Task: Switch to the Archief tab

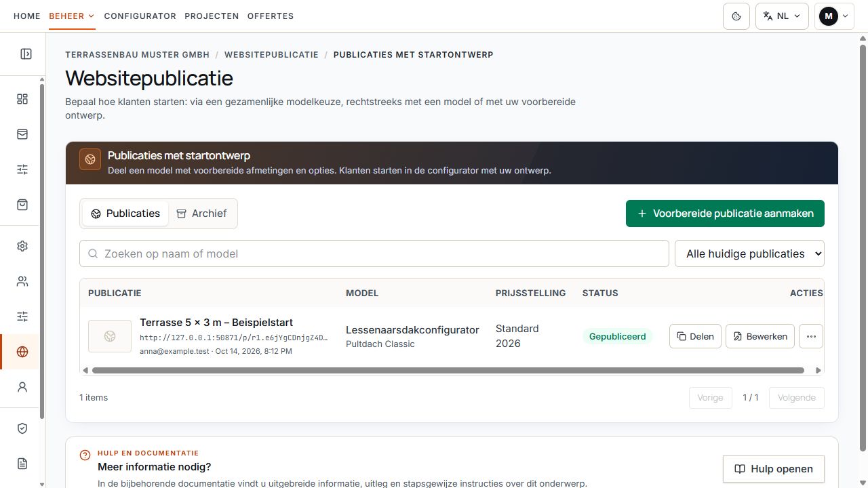Action: coord(201,213)
